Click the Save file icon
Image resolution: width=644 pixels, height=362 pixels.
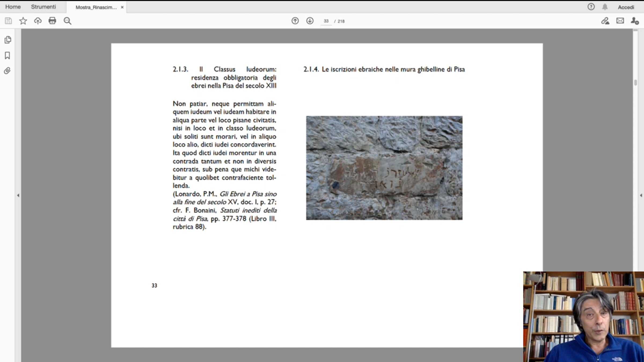click(x=8, y=21)
